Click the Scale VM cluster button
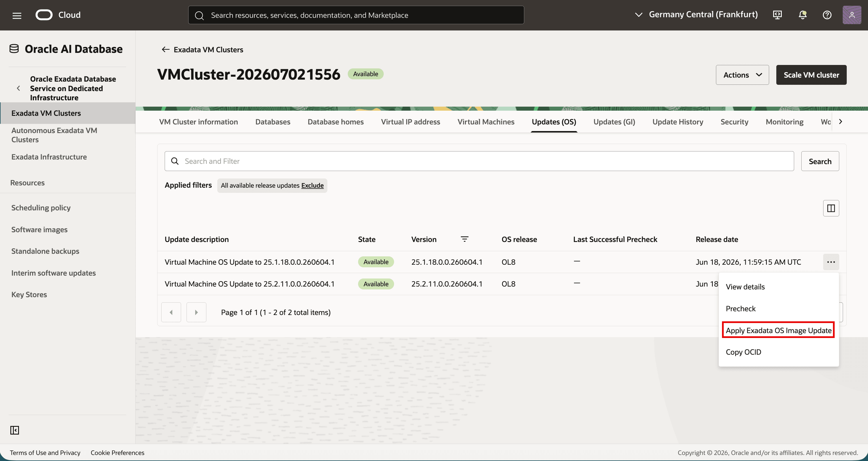This screenshot has width=868, height=461. [x=811, y=75]
